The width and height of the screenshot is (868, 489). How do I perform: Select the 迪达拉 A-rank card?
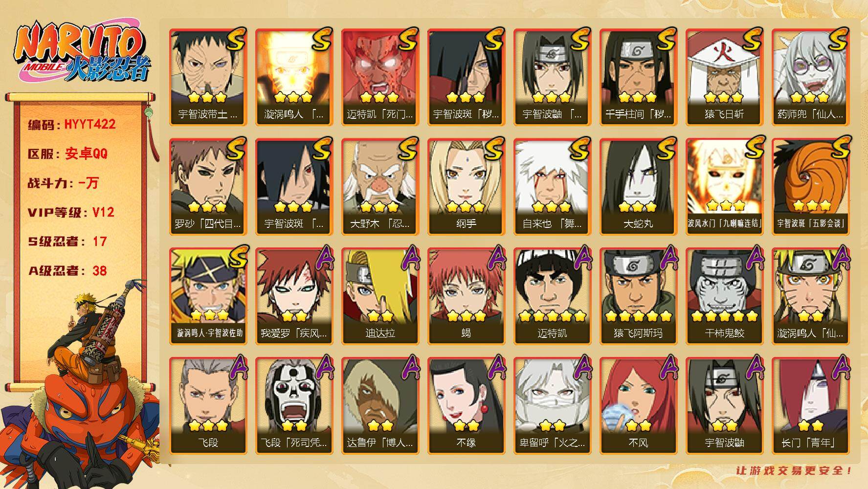pyautogui.click(x=380, y=296)
